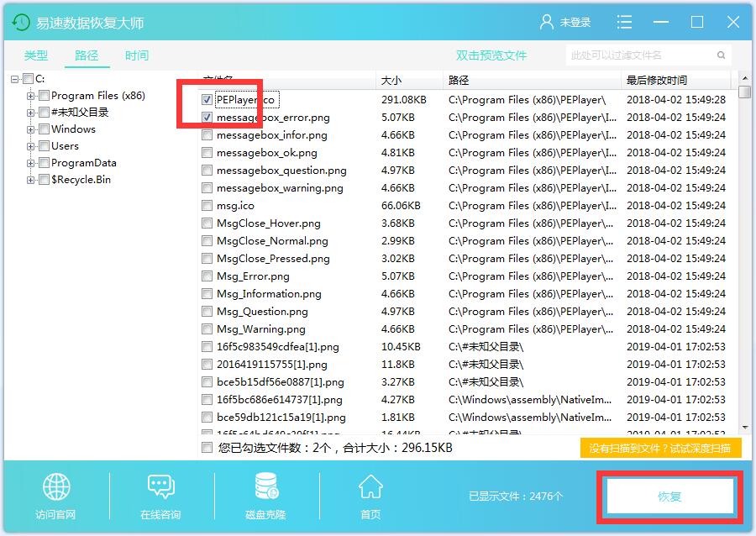Expand the Users tree node

[31, 146]
